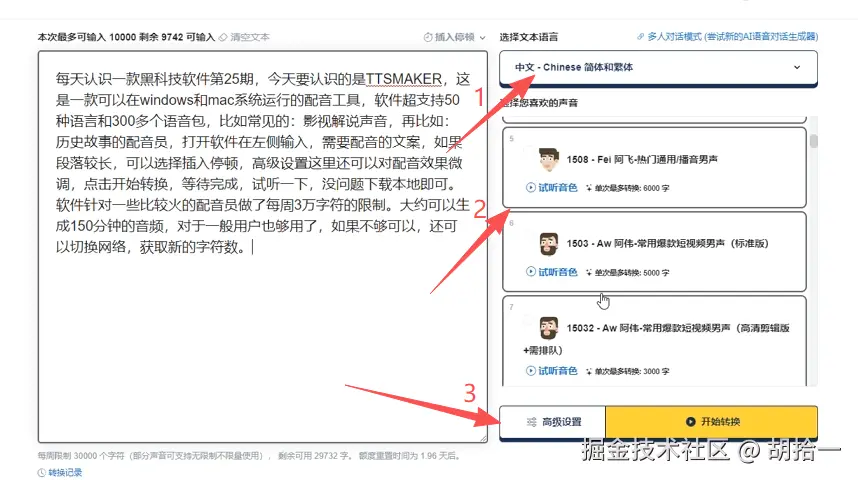Click the voice list scrollbar thumb

click(x=814, y=141)
